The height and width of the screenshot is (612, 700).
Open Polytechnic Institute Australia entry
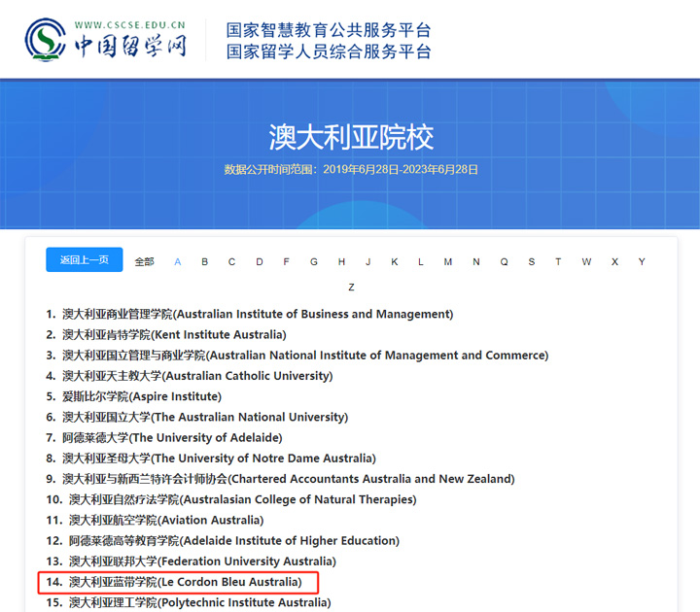tap(189, 602)
